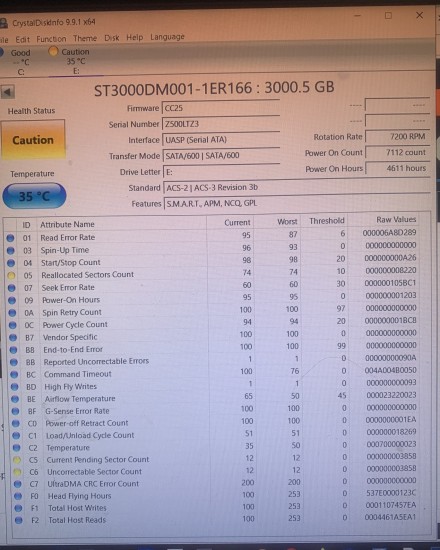Viewport: 440px width, 550px height.
Task: Click the Interface field UASP (Serial ATA)
Action: coord(221,140)
